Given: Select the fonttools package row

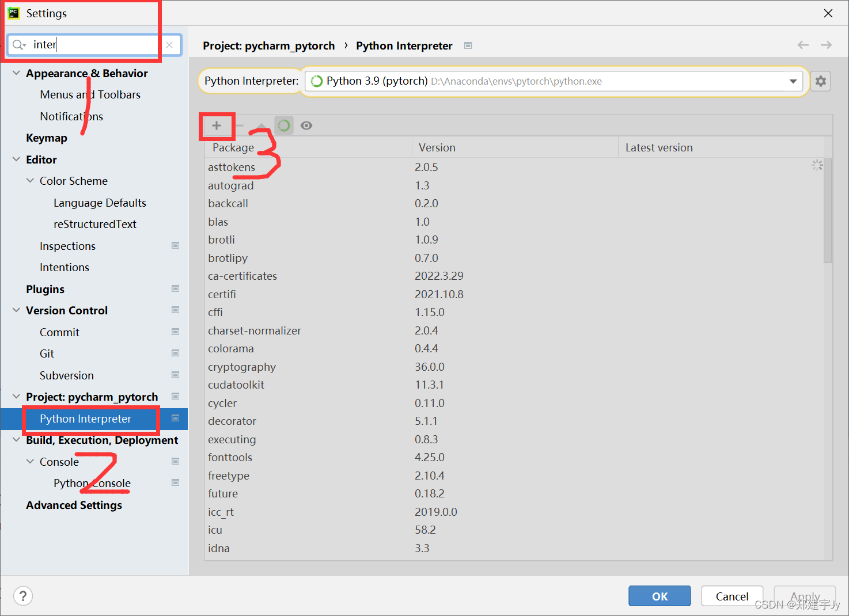Looking at the screenshot, I should pyautogui.click(x=514, y=457).
